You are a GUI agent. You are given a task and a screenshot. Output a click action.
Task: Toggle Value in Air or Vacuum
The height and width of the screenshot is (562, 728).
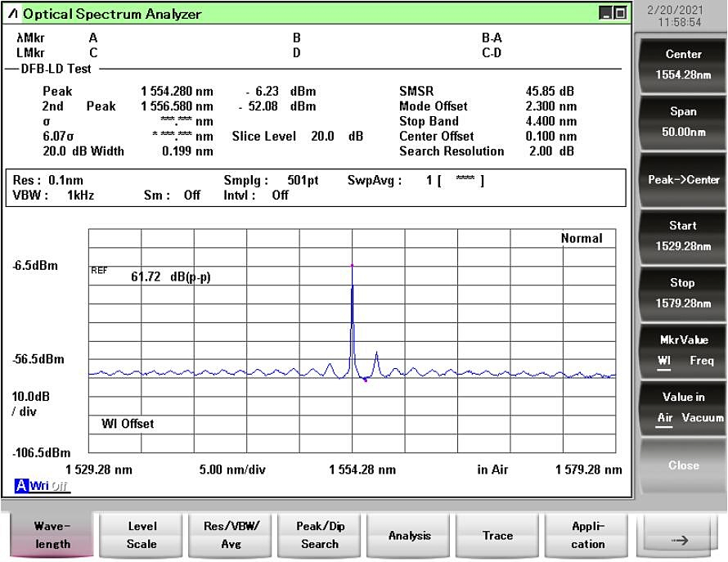click(x=682, y=407)
